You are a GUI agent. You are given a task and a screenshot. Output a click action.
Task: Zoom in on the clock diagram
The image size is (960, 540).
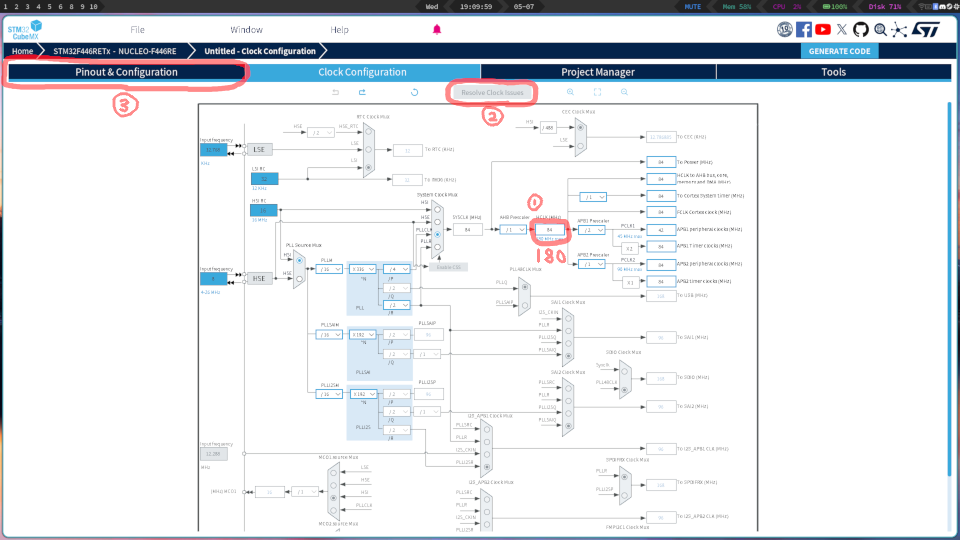click(571, 92)
